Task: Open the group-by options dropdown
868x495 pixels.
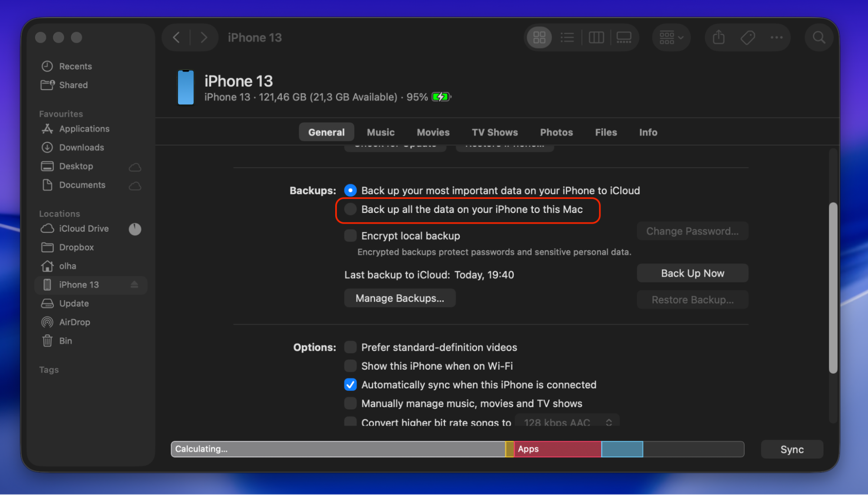Action: click(671, 38)
